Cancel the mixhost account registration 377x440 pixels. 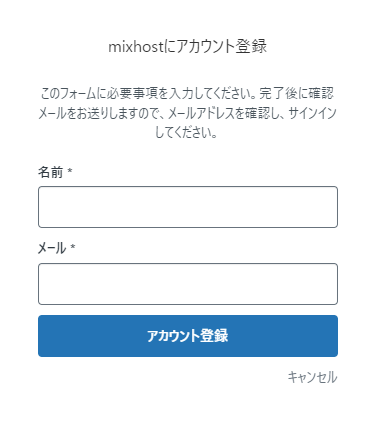(312, 377)
